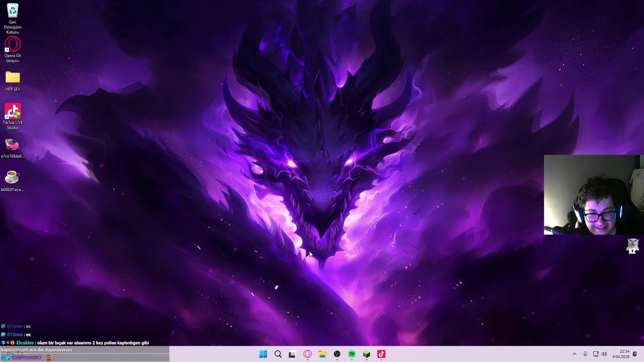
Task: Switch to OBS Studio on the taskbar
Action: pyautogui.click(x=337, y=354)
